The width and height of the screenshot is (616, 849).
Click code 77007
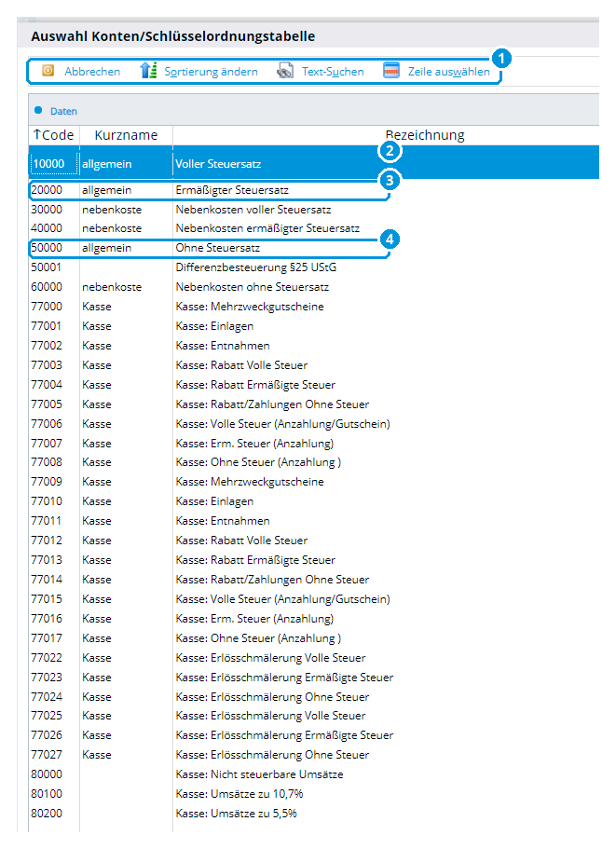47,443
